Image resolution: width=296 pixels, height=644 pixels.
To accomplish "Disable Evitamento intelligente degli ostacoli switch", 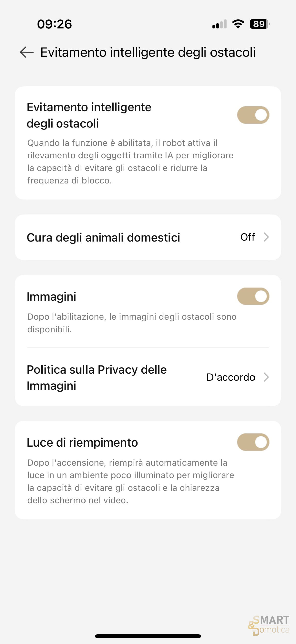I will click(253, 115).
